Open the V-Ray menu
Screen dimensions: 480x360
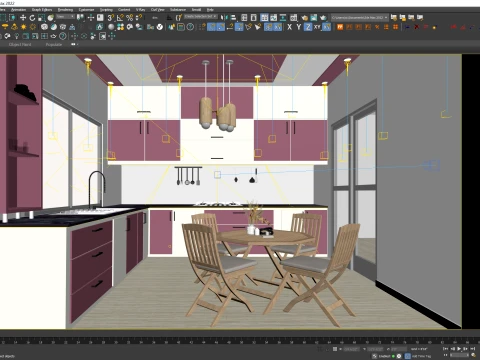141,10
